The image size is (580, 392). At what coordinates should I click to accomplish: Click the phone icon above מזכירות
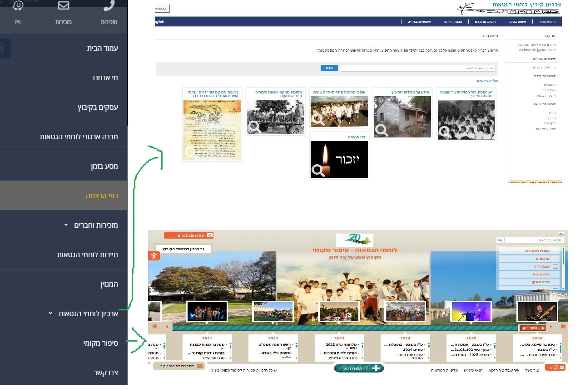point(109,5)
